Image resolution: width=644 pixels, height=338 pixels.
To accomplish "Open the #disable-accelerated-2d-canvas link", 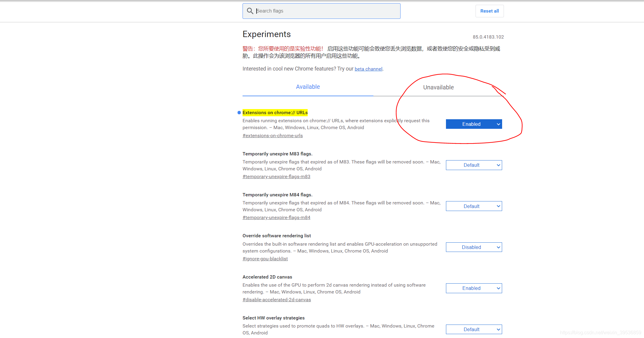I will point(277,300).
